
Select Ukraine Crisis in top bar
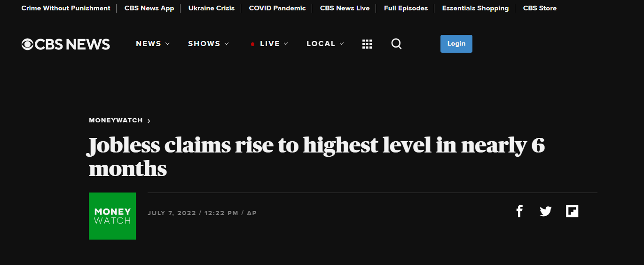click(212, 8)
